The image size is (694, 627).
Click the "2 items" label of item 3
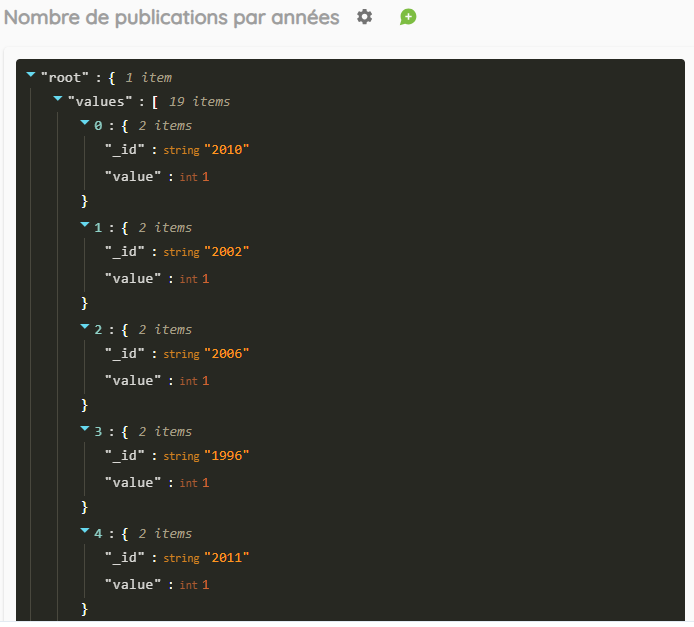tap(165, 431)
